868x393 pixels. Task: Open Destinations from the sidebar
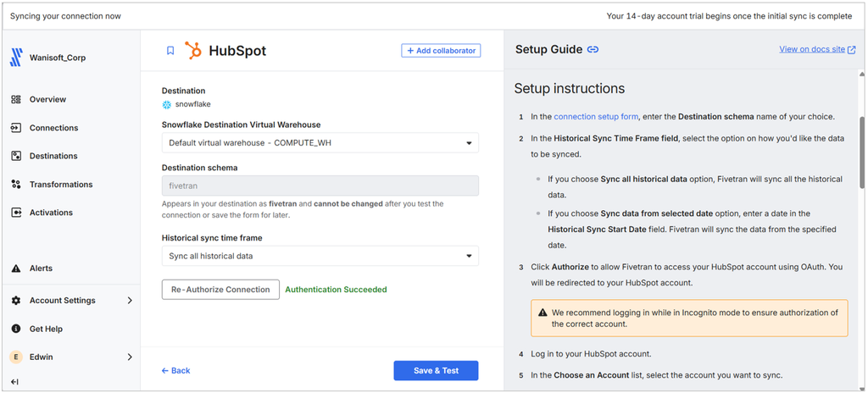53,156
